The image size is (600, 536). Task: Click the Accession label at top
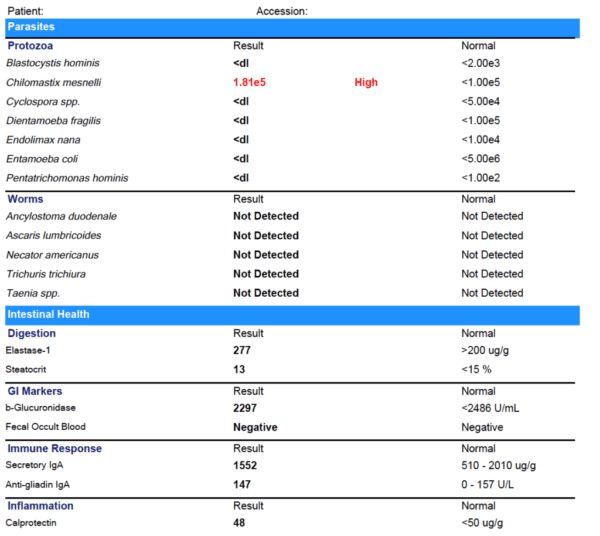pos(282,10)
